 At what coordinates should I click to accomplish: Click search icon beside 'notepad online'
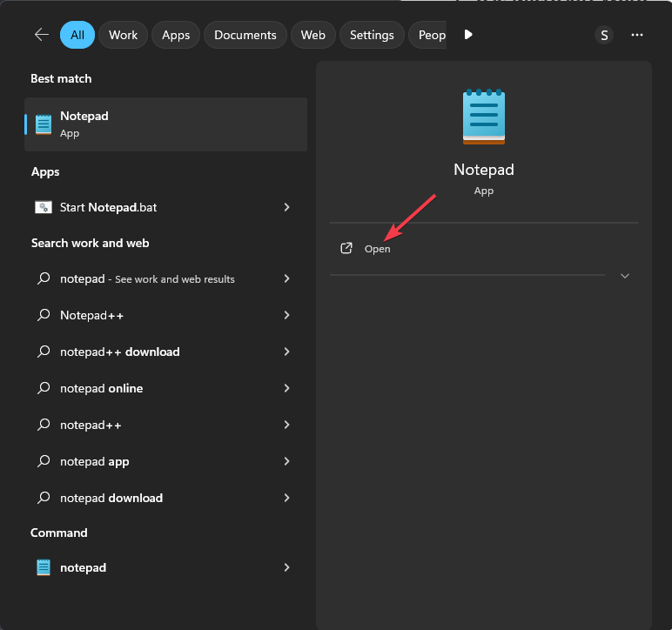(44, 388)
